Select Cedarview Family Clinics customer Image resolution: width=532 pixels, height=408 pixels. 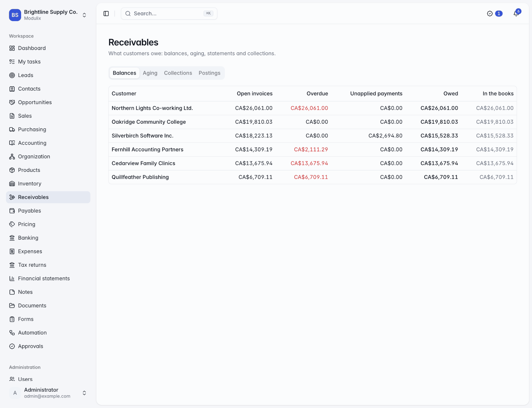(143, 163)
